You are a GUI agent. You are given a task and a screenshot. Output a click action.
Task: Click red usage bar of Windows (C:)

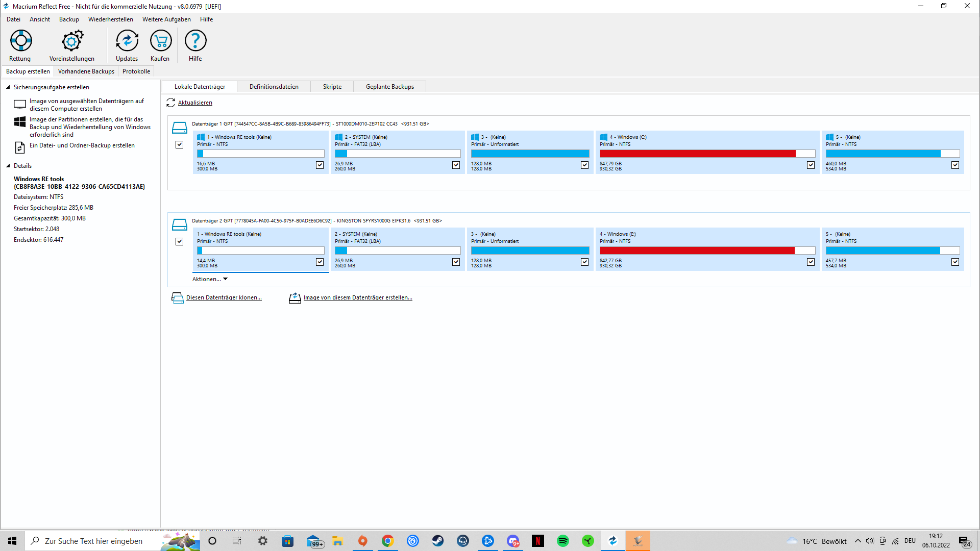697,154
